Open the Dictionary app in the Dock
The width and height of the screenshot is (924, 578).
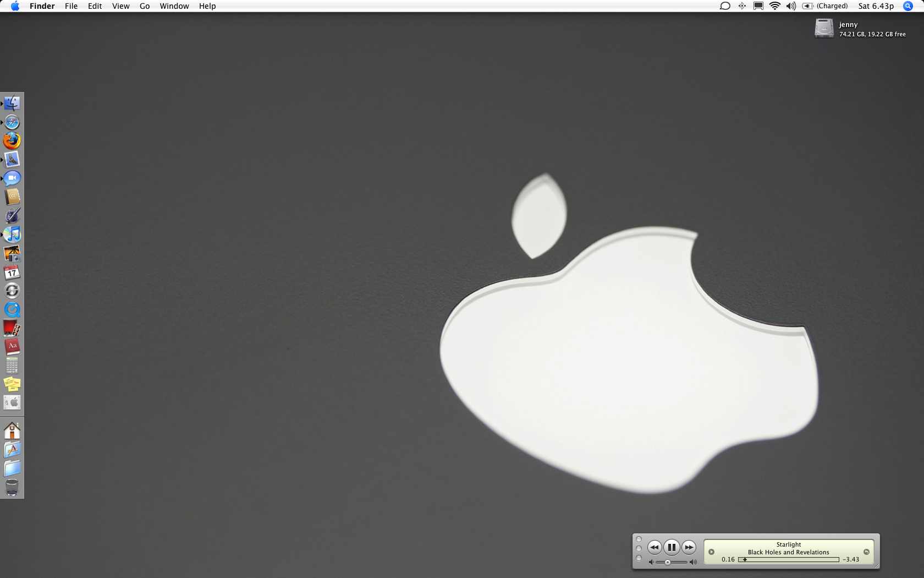(x=12, y=347)
